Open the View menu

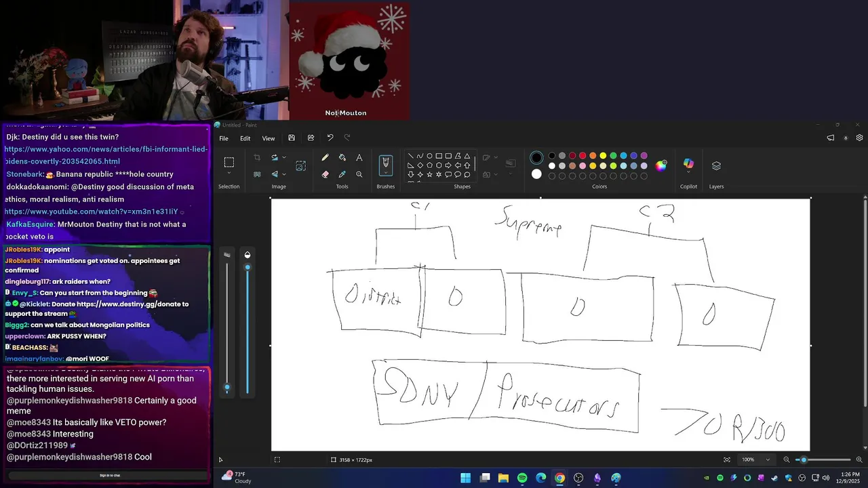click(x=269, y=138)
